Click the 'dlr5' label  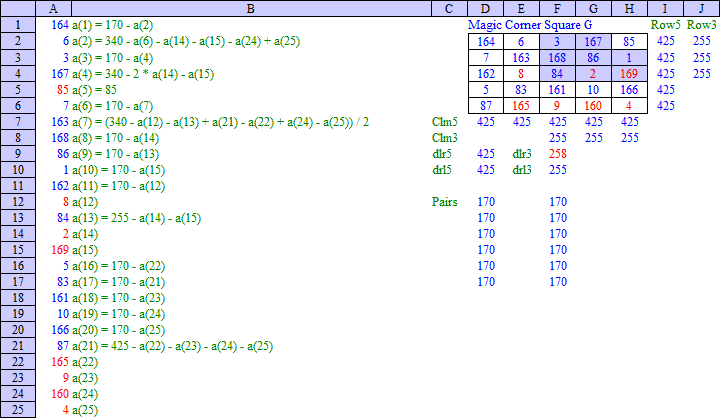(x=442, y=154)
